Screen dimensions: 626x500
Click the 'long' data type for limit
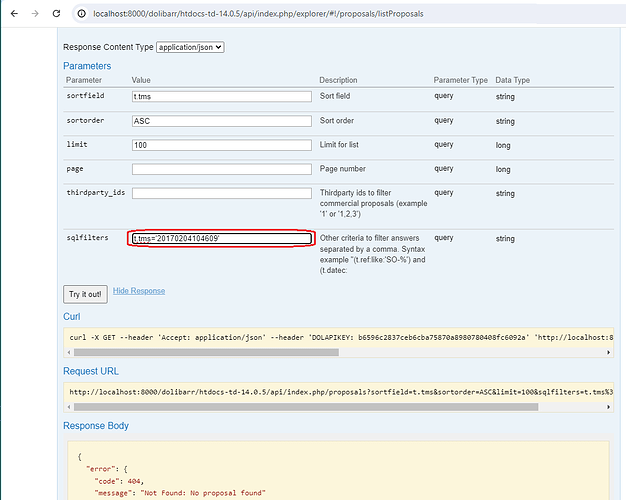tap(503, 145)
